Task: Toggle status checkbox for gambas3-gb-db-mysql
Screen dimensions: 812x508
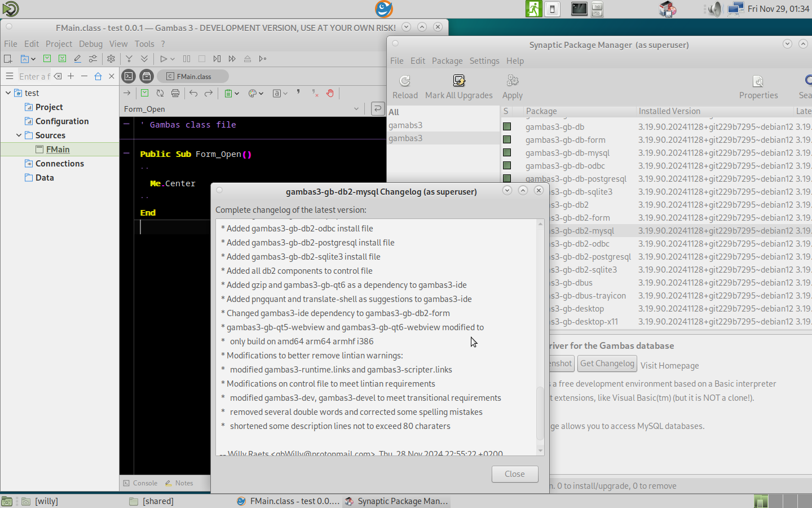Action: click(x=507, y=152)
